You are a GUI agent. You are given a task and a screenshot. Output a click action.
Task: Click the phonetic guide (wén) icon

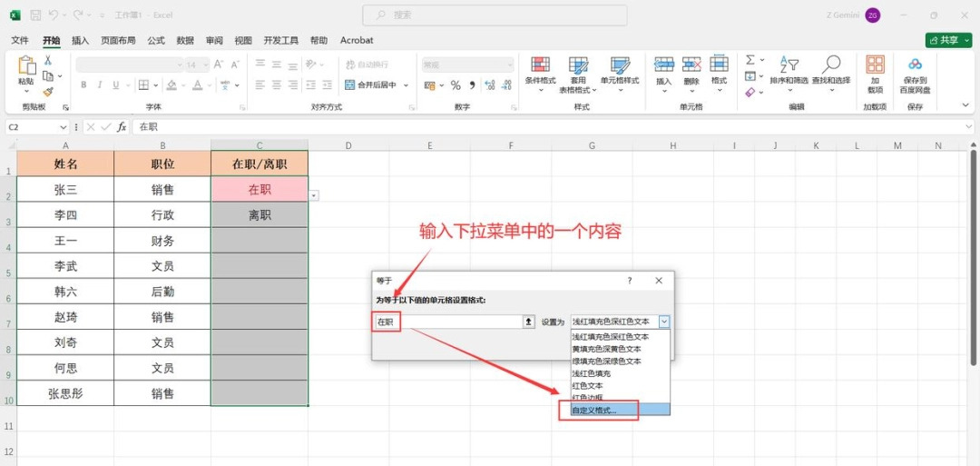click(x=225, y=85)
